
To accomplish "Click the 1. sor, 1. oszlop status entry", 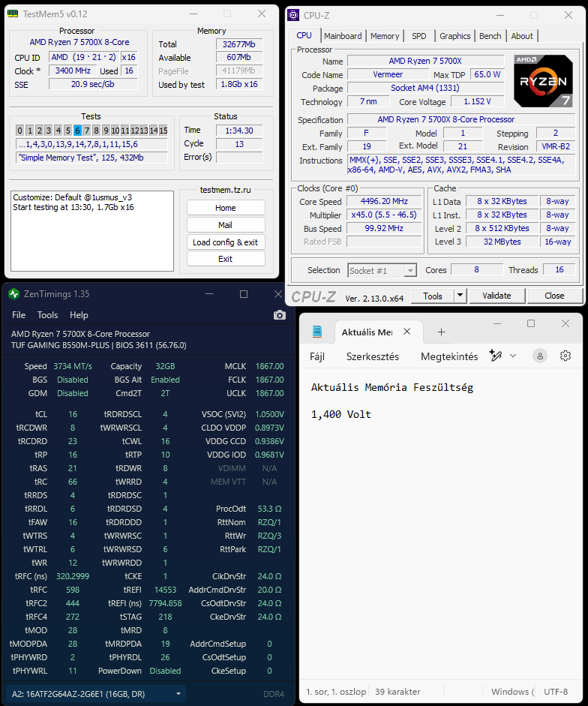I will click(336, 692).
